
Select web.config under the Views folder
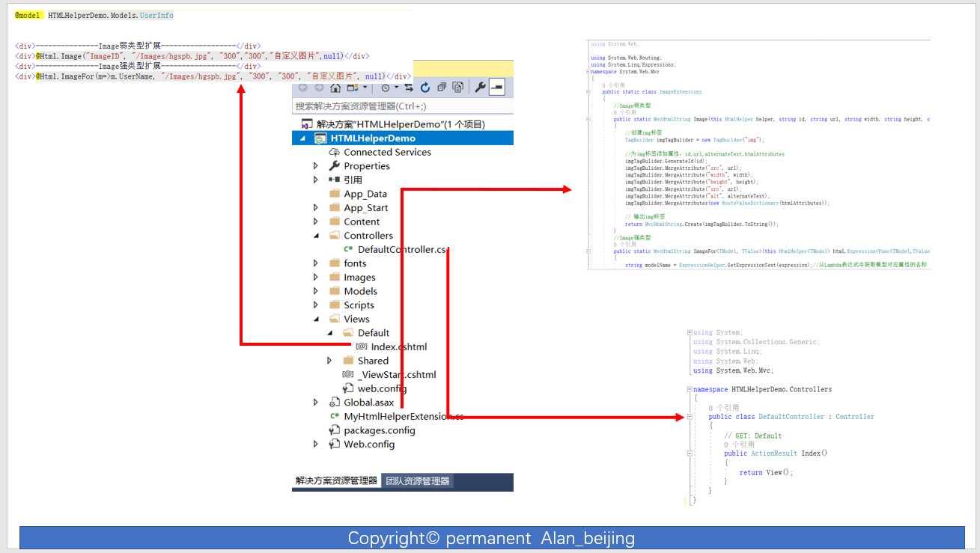tap(382, 388)
